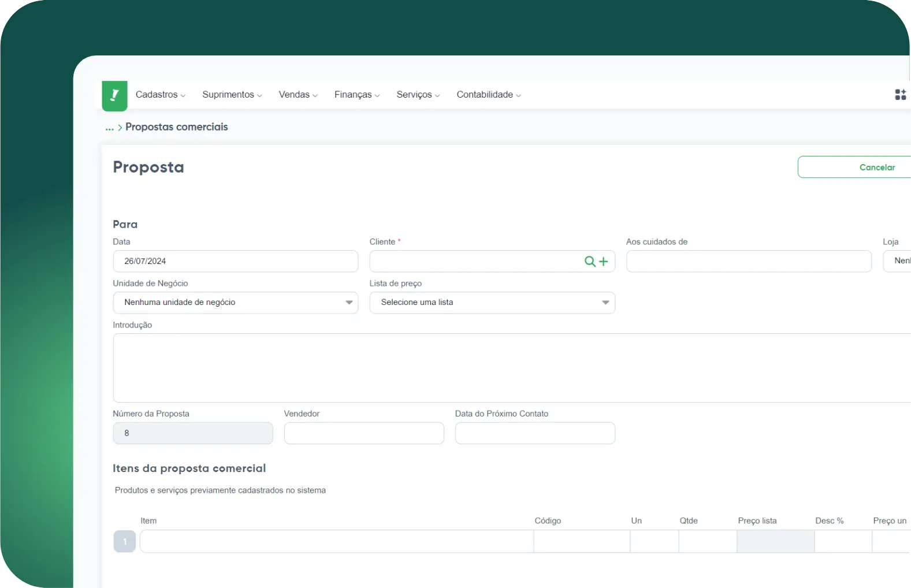Click the Data field showing 26/07/2024
Viewport: 911px width, 588px height.
point(236,261)
